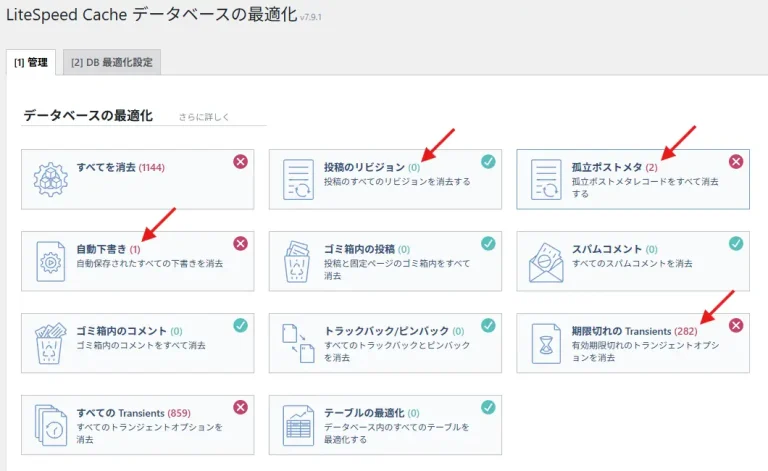
Task: Click the table chart icon for テーブルの最適化
Action: [x=298, y=425]
